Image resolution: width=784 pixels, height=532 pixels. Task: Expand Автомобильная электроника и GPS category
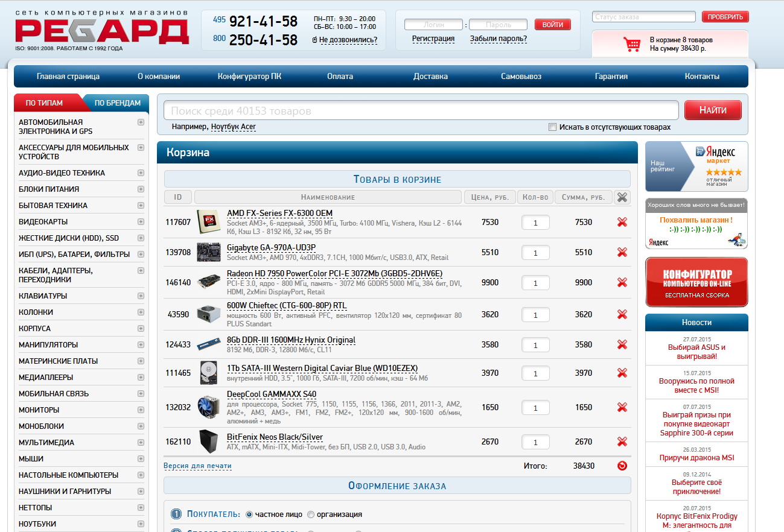141,122
